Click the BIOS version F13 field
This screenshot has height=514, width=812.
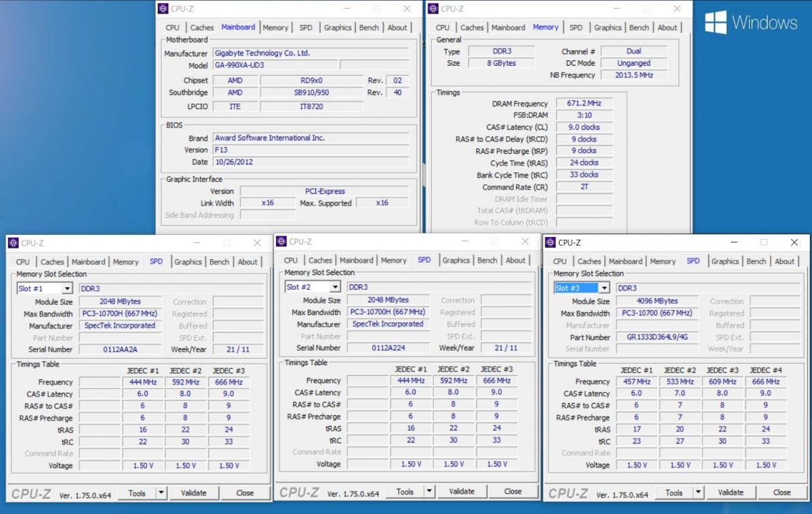click(x=311, y=150)
